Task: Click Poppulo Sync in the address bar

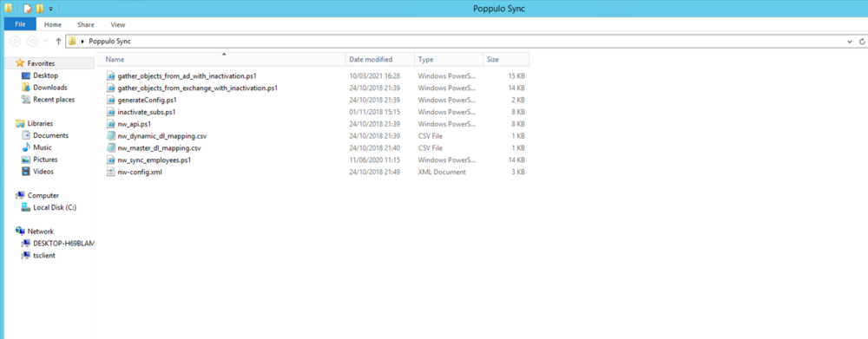Action: pos(109,42)
